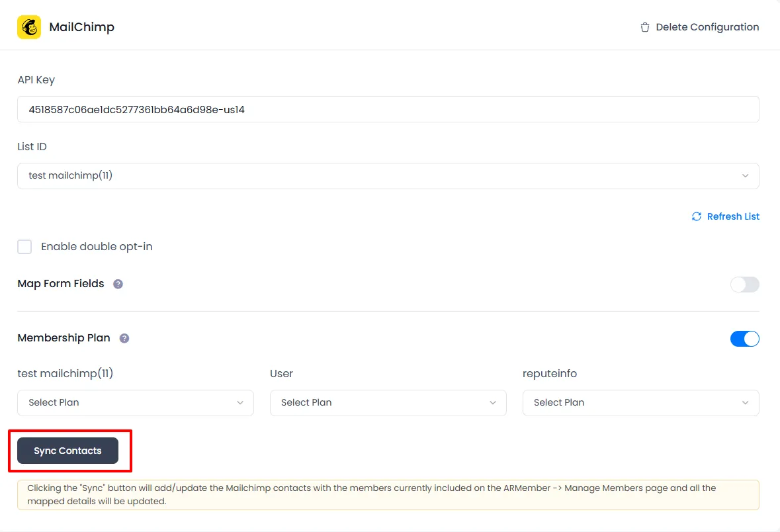780x532 pixels.
Task: Click the chevron arrow in List ID field
Action: tap(745, 176)
